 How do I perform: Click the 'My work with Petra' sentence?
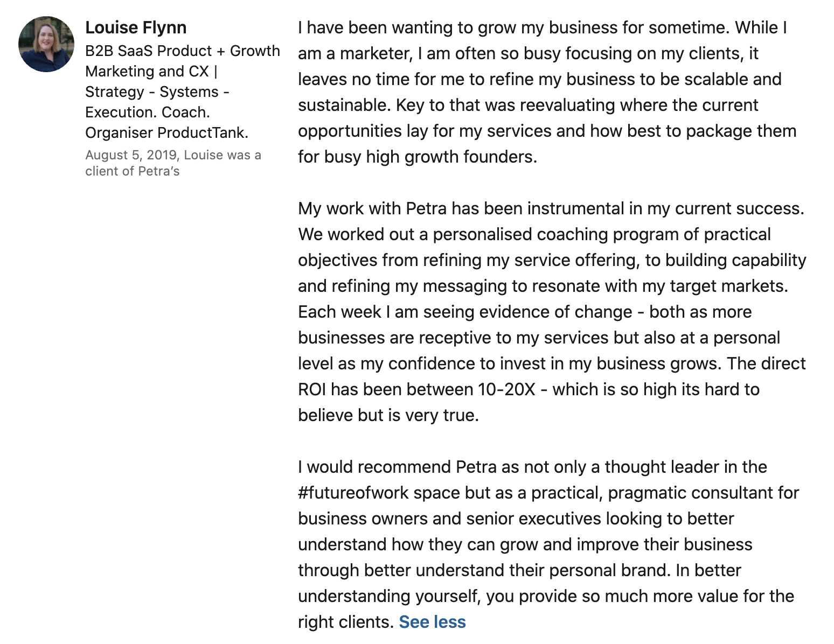click(x=551, y=208)
